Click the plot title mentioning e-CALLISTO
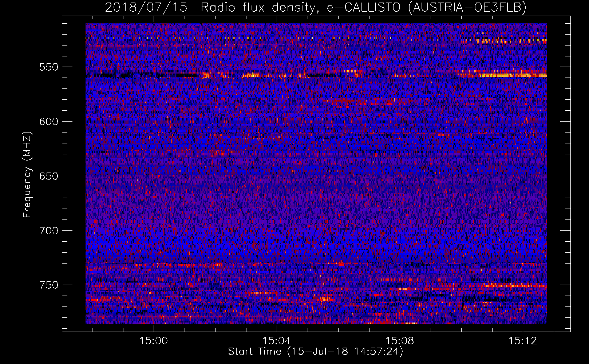 (316, 7)
